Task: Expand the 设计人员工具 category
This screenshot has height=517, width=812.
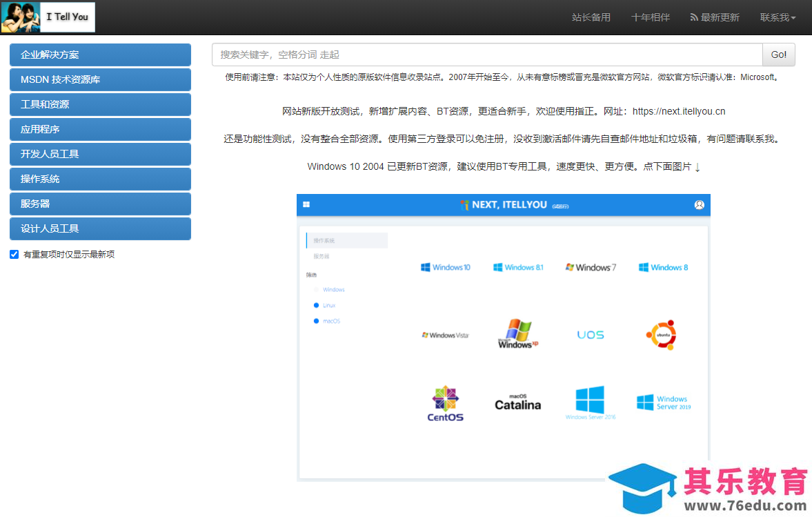Action: (100, 229)
